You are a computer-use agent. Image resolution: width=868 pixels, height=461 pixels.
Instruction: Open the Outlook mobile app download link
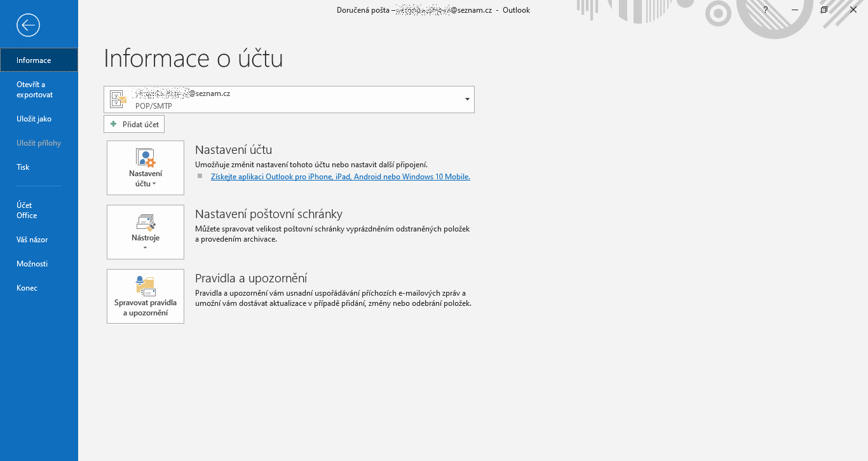(341, 177)
